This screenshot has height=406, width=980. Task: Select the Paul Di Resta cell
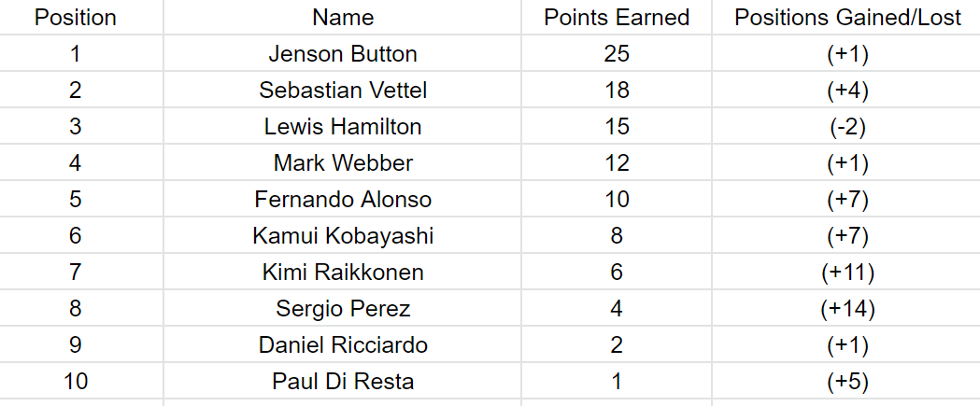click(343, 381)
